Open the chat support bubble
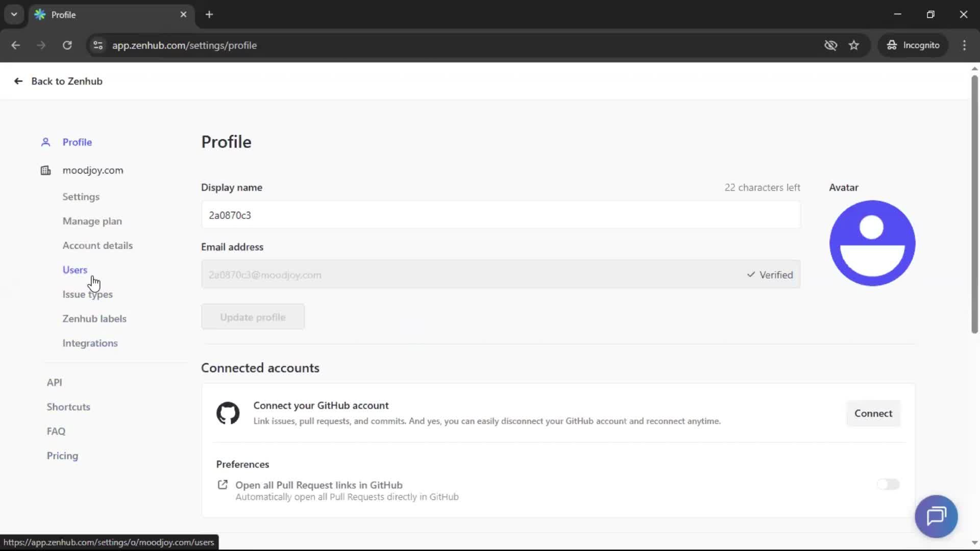This screenshot has width=980, height=551. tap(937, 516)
